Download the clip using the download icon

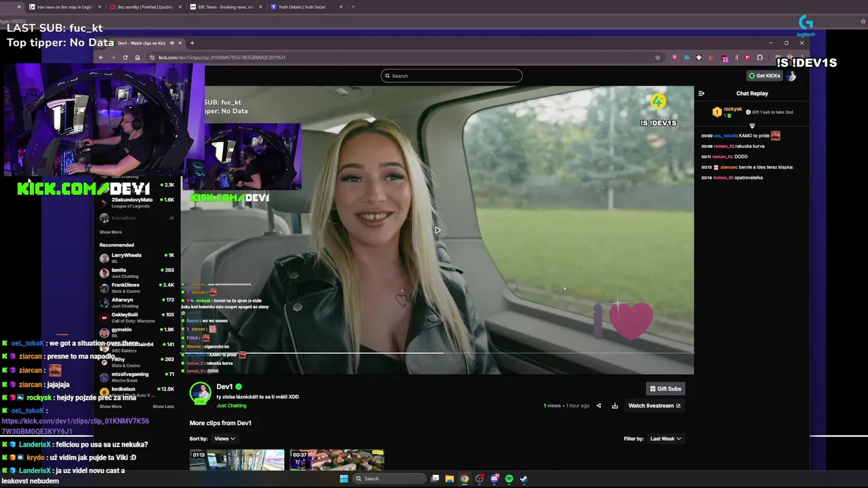click(614, 406)
